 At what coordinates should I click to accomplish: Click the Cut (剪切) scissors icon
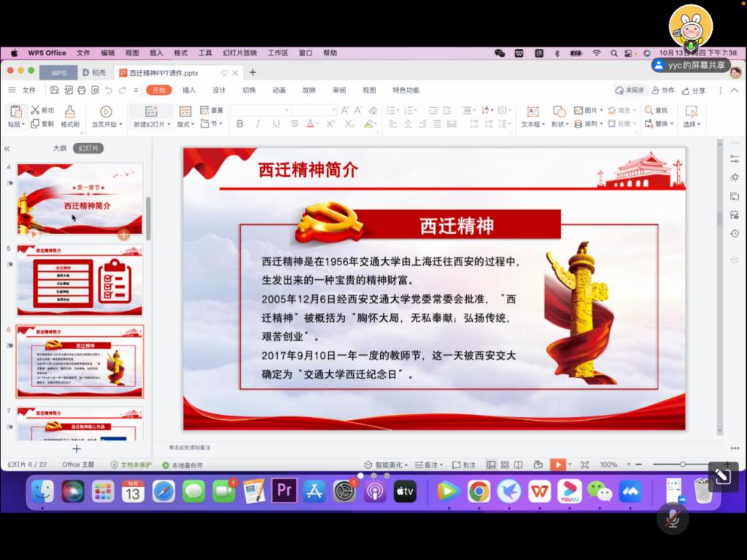[x=35, y=110]
